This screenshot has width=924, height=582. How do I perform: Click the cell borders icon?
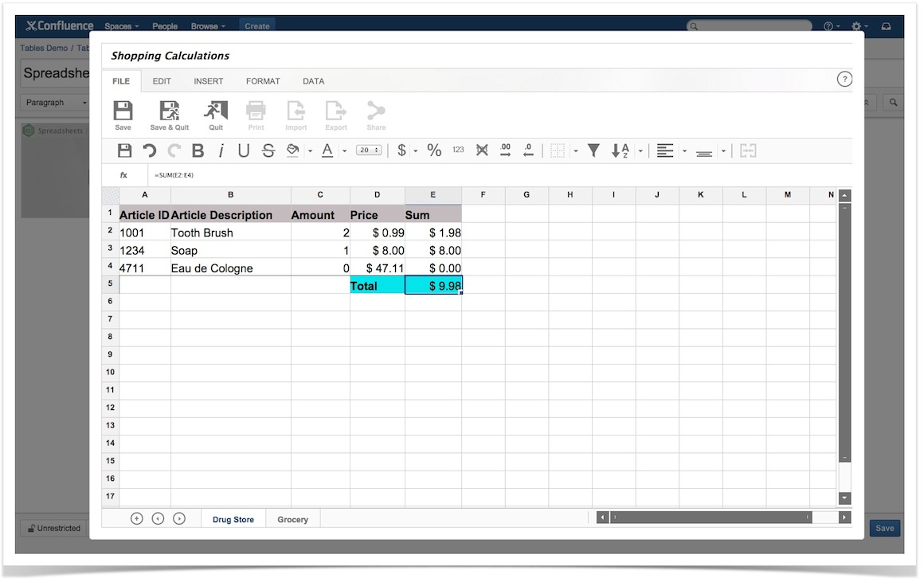tap(558, 150)
